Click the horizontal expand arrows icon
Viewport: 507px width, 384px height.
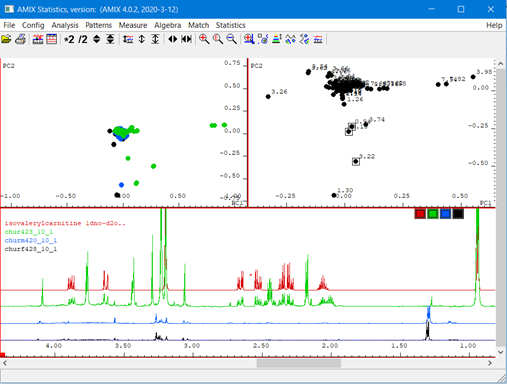(173, 39)
